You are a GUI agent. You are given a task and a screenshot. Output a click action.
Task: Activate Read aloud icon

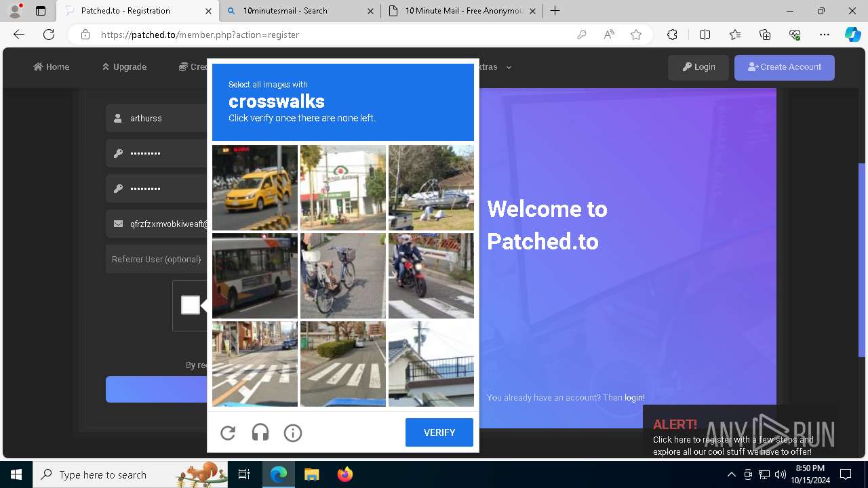coord(609,35)
